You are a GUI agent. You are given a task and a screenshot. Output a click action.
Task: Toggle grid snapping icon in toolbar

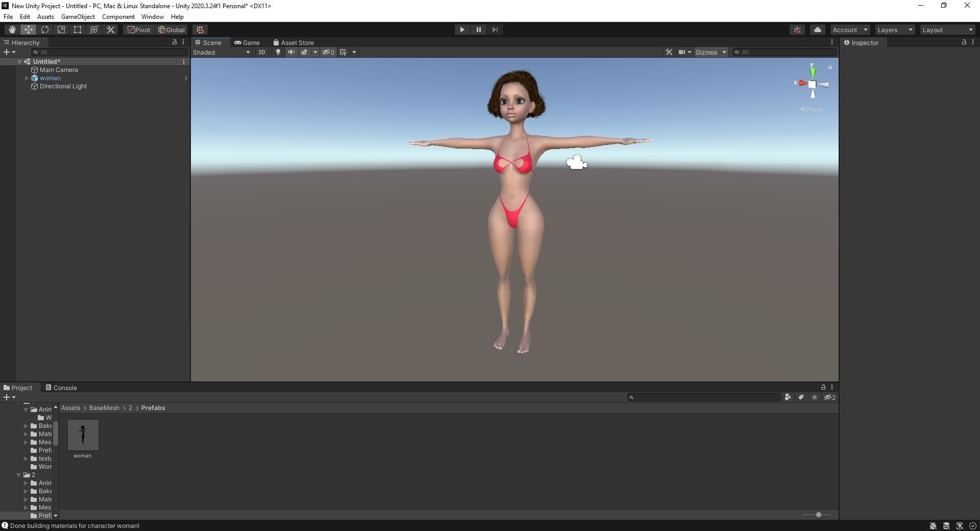(x=200, y=30)
